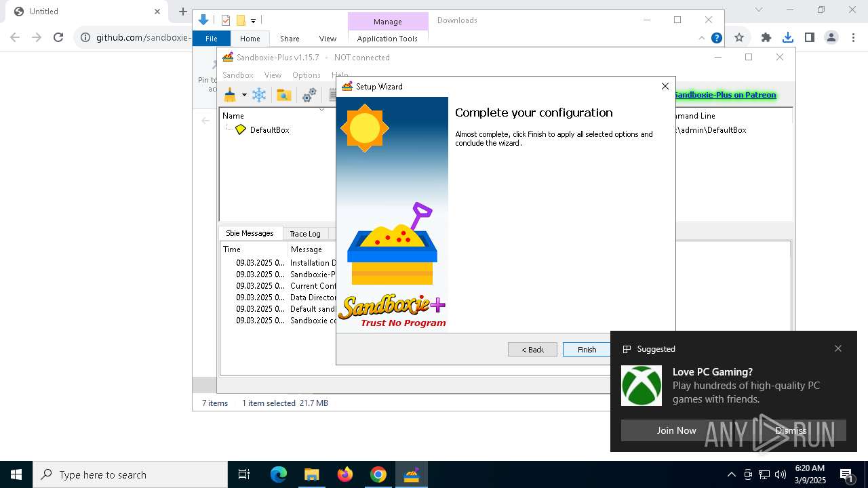Image resolution: width=868 pixels, height=488 pixels.
Task: Open the Share ribbon tab in Explorer
Action: click(290, 39)
